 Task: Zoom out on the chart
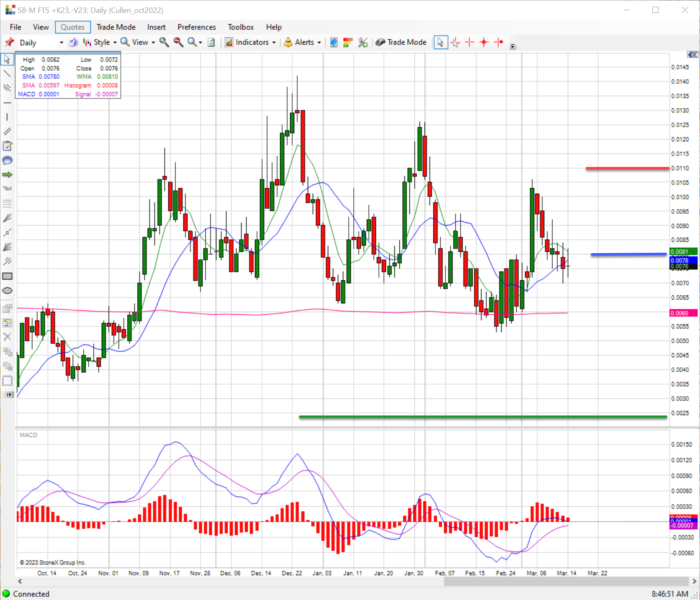(x=179, y=42)
